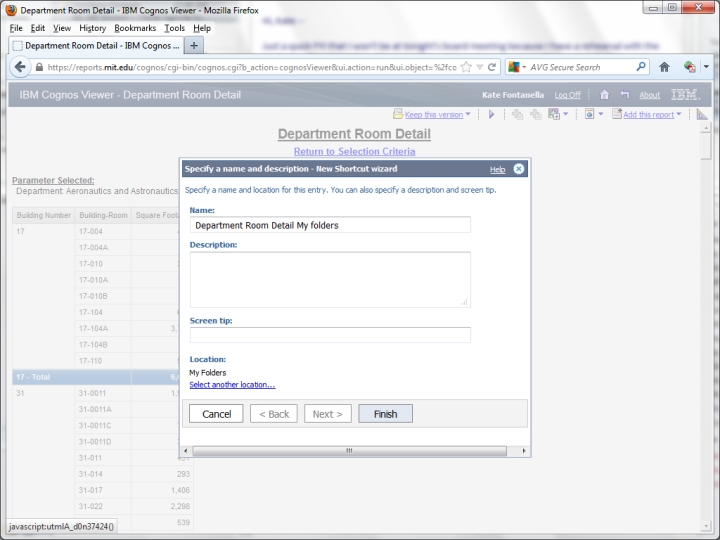
Task: Click the Firefox back arrow button
Action: pos(21,67)
